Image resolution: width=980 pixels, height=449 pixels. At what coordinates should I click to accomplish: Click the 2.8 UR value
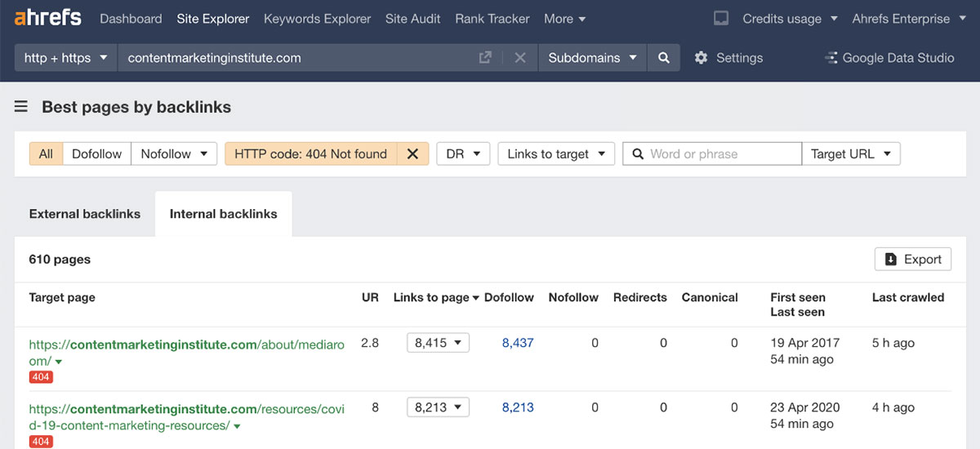coord(370,343)
